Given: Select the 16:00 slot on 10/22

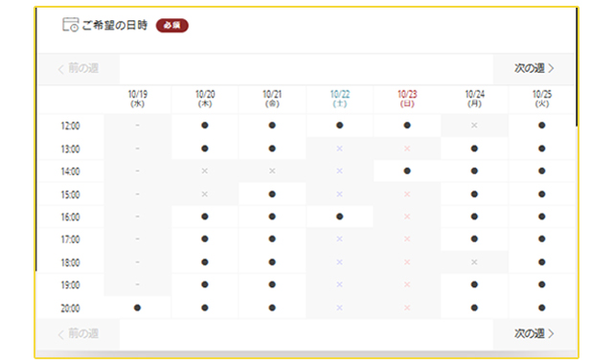Looking at the screenshot, I should point(340,216).
